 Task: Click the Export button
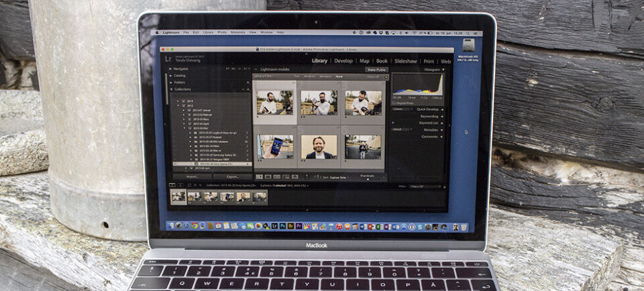(x=233, y=177)
